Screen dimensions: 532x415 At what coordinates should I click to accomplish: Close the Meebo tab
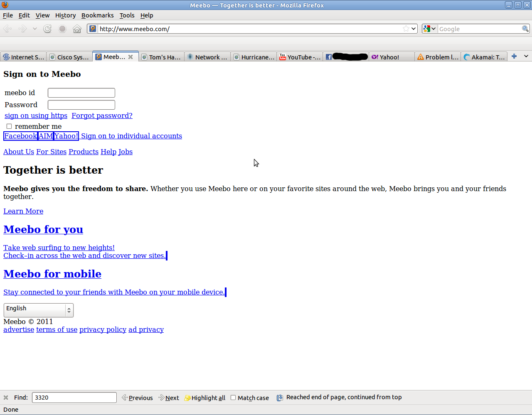(x=131, y=57)
